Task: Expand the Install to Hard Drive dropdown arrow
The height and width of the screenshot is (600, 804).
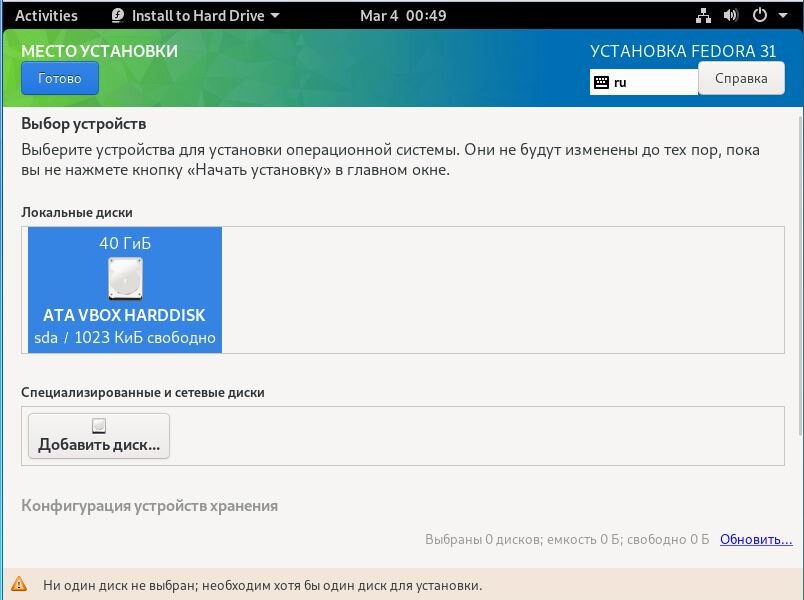Action: point(275,15)
